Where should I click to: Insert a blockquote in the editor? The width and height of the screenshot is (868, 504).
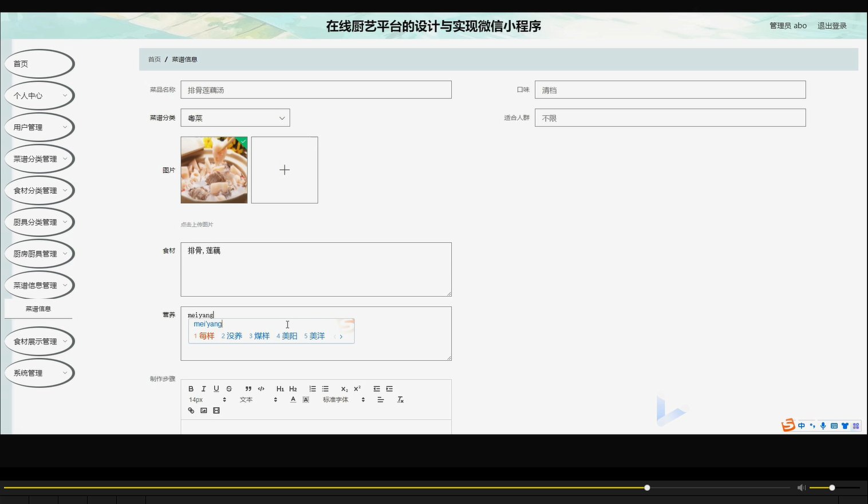[x=248, y=389]
